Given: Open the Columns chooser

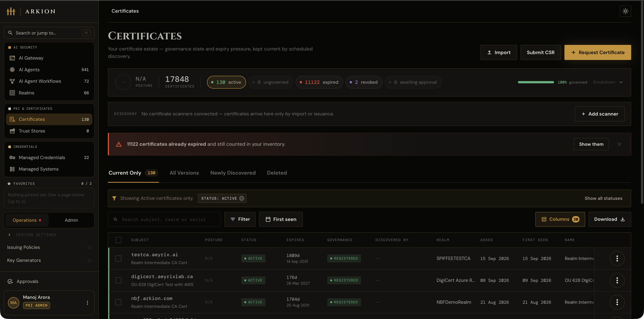Looking at the screenshot, I should coord(560,219).
